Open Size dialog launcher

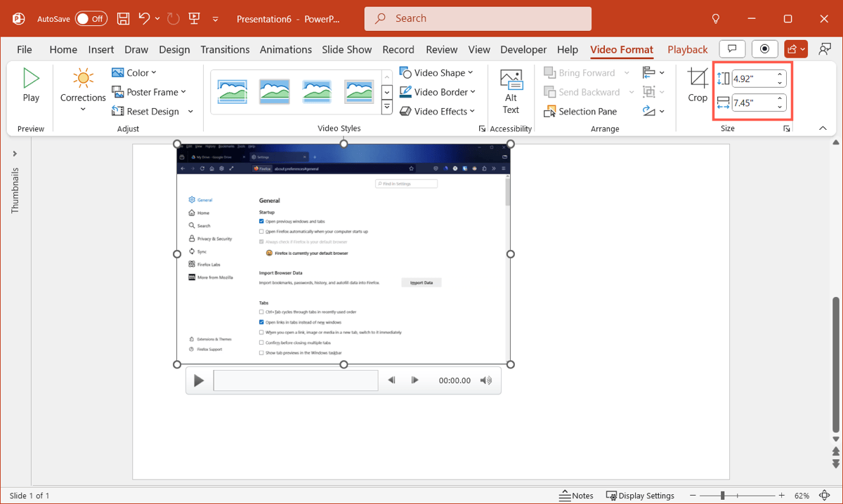click(x=787, y=129)
